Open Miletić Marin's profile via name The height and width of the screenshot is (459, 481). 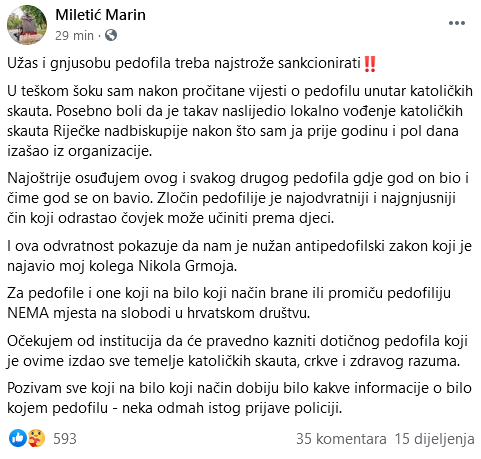point(101,15)
